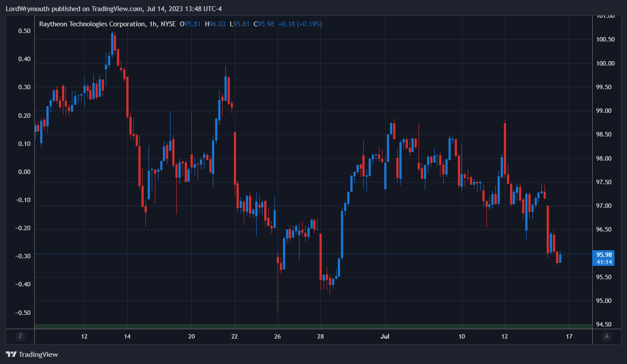627x364 pixels.
Task: Click the 0.20 left scale label
Action: coord(24,116)
